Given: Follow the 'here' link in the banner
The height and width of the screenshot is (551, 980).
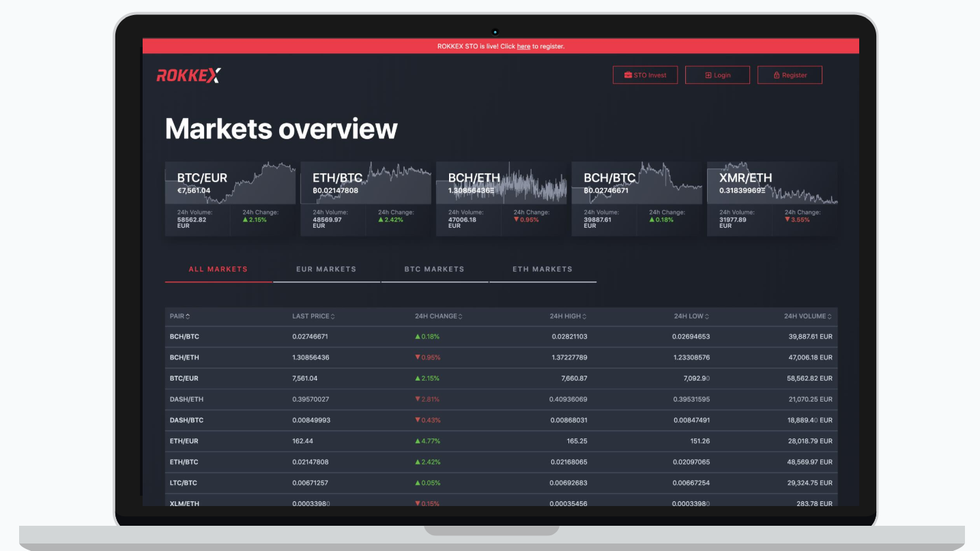Looking at the screenshot, I should point(523,46).
